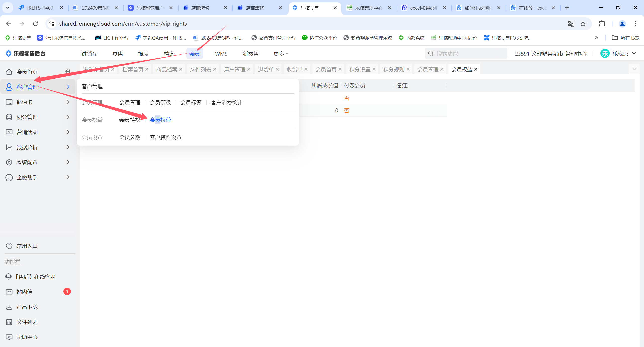Expand the 数据分析 submenu chevron
The image size is (644, 347).
pos(68,147)
